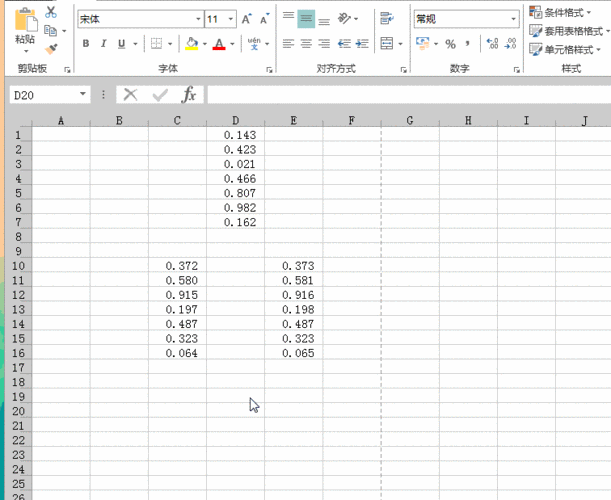This screenshot has width=611, height=500.
Task: Click the Copy icon
Action: (50, 30)
